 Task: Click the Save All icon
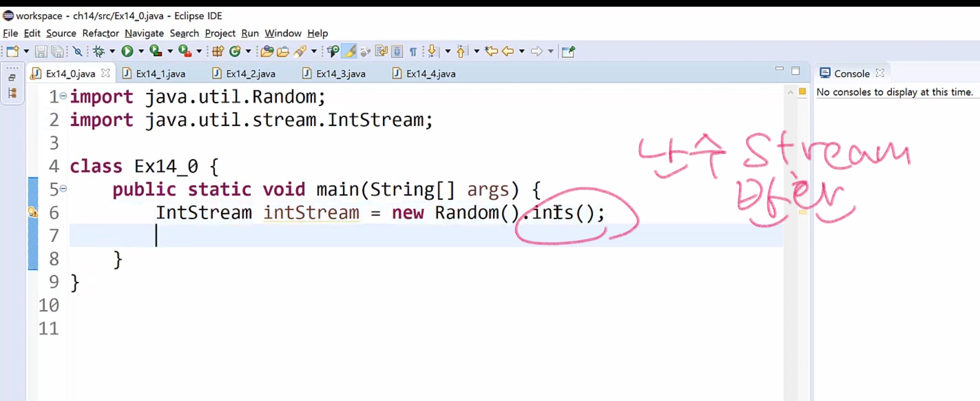click(x=58, y=51)
